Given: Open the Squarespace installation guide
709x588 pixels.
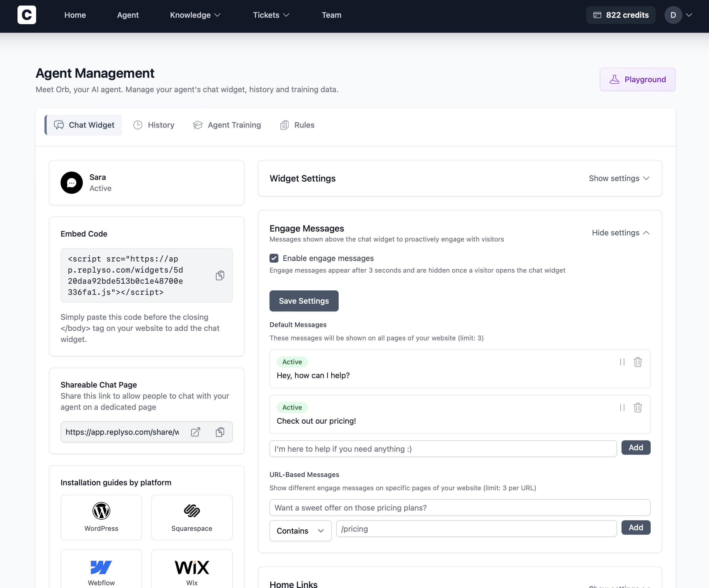Looking at the screenshot, I should coord(192,517).
